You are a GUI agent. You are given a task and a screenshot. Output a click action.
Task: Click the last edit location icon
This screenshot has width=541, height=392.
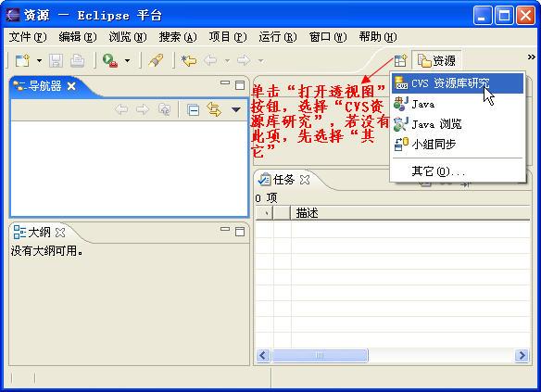click(x=188, y=61)
